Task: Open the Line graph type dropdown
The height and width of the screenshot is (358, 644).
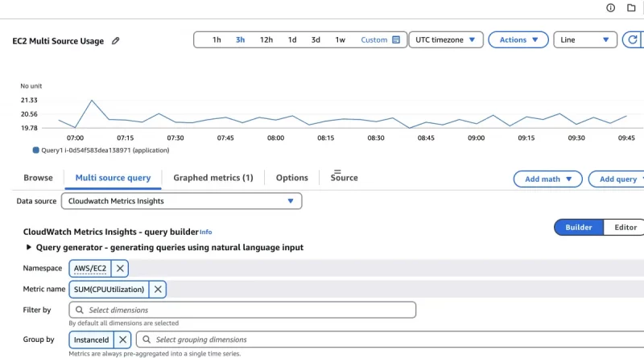Action: pyautogui.click(x=585, y=40)
